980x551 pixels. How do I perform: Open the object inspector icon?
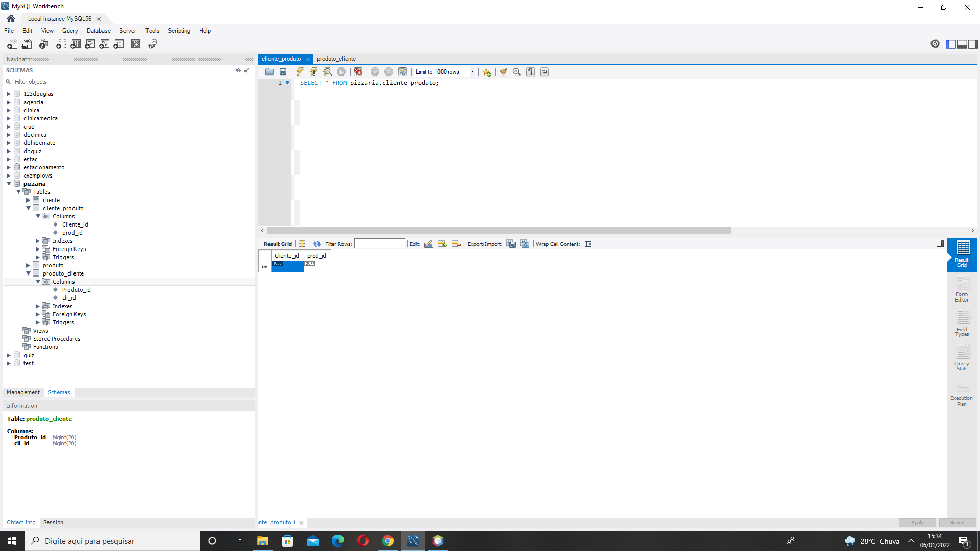tap(44, 44)
